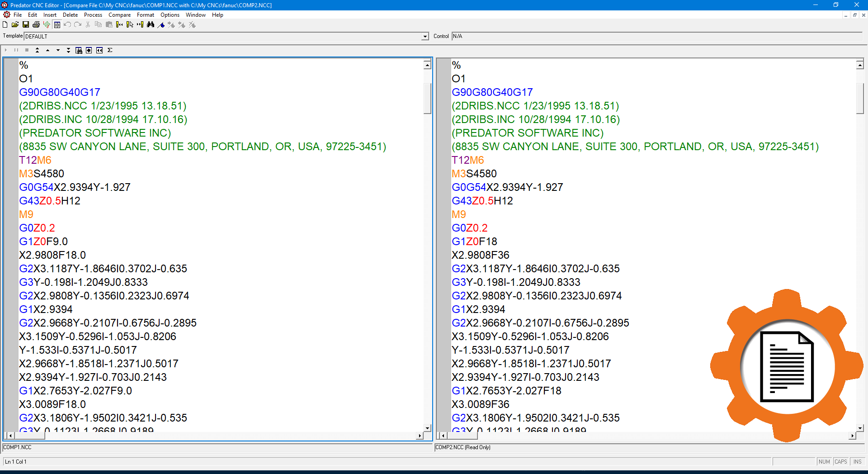Click the New file icon
Viewport: 868px width, 474px height.
pyautogui.click(x=5, y=25)
